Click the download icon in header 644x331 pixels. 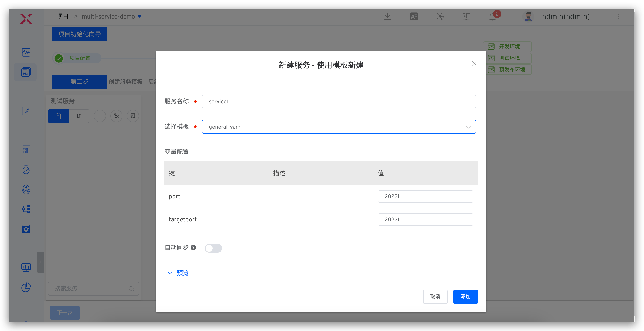[x=387, y=17]
